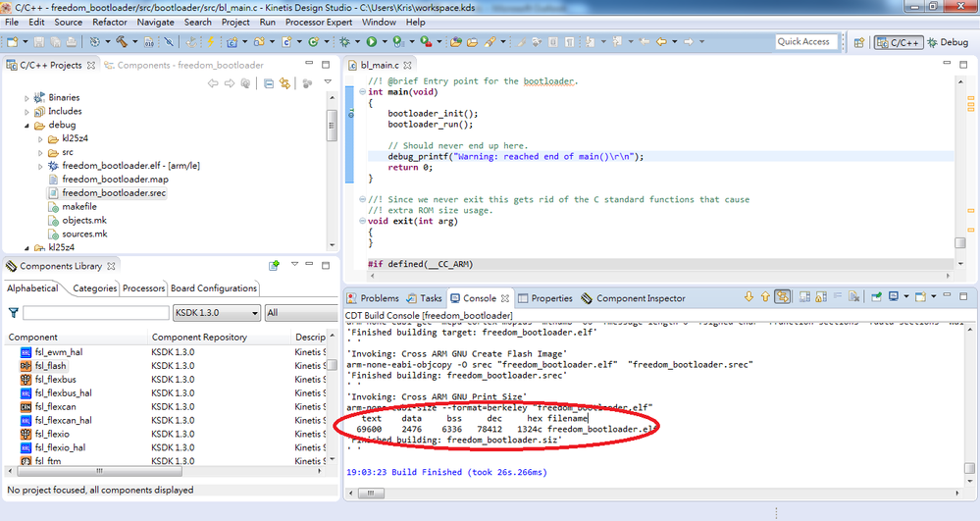Switch to the Component Inspector tab
The image size is (980, 521).
pyautogui.click(x=633, y=298)
